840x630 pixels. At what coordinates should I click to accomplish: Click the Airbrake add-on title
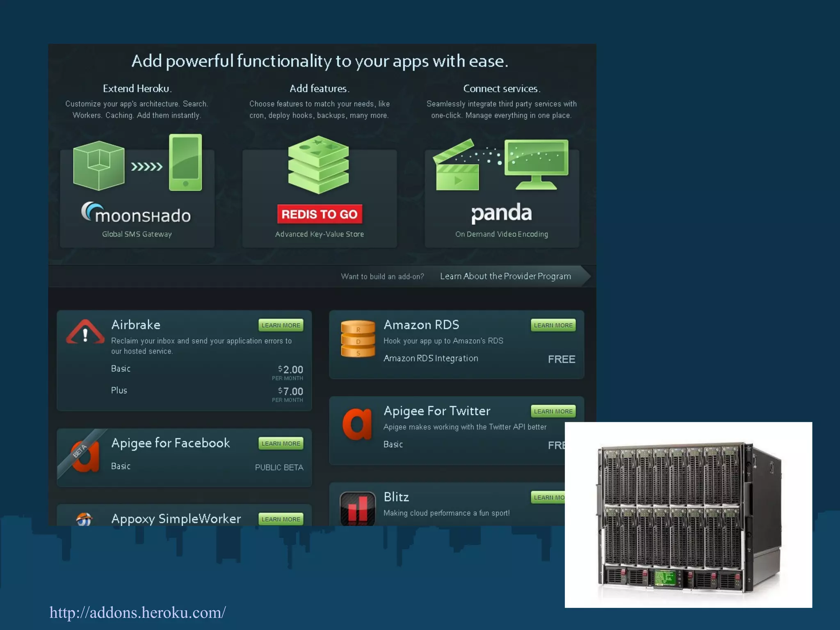(136, 325)
